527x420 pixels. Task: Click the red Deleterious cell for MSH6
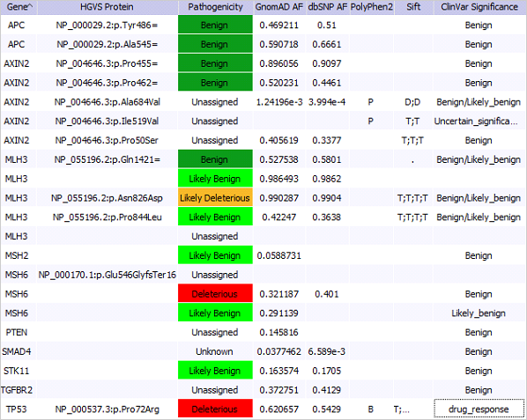click(x=215, y=294)
